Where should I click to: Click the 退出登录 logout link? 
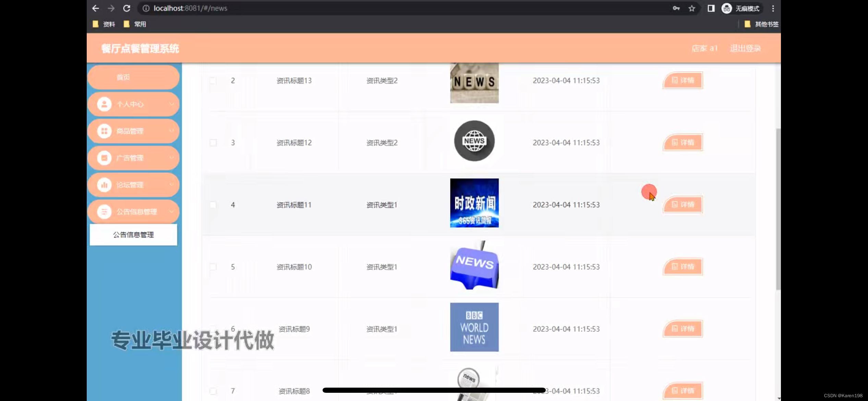tap(745, 48)
